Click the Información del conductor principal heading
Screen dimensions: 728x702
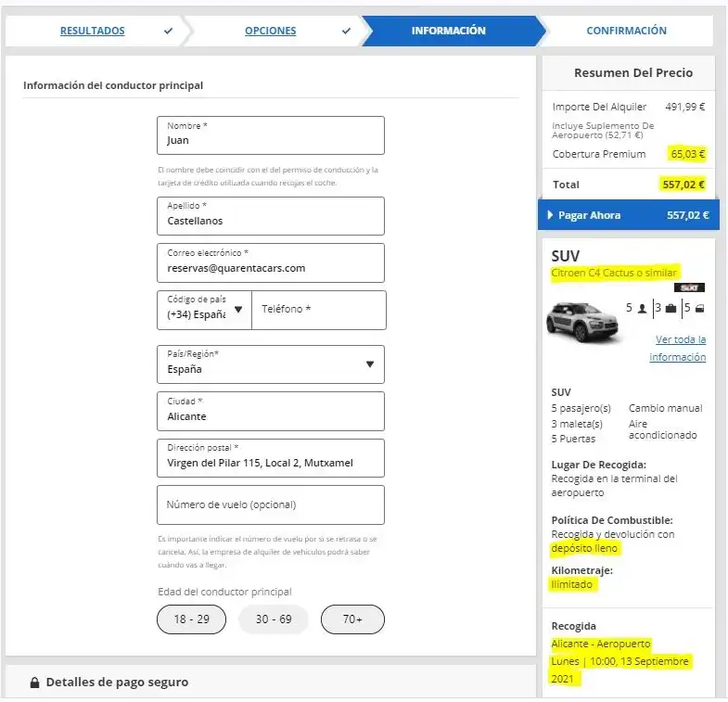pos(113,85)
